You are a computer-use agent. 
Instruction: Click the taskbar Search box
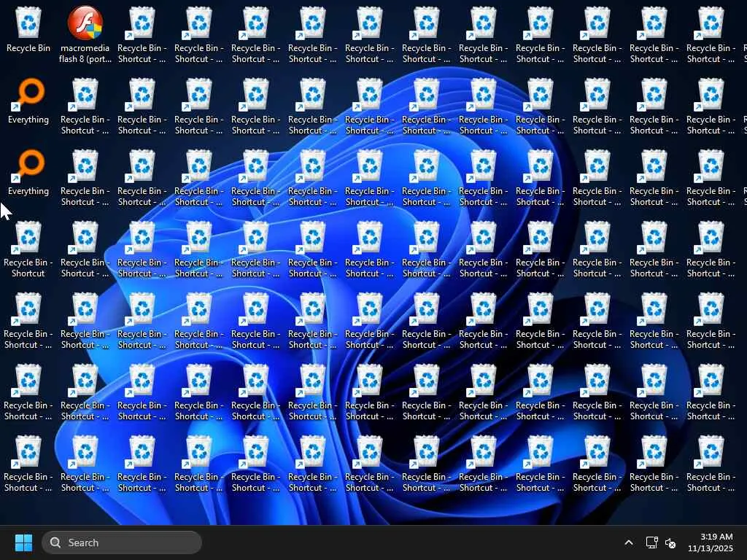122,542
